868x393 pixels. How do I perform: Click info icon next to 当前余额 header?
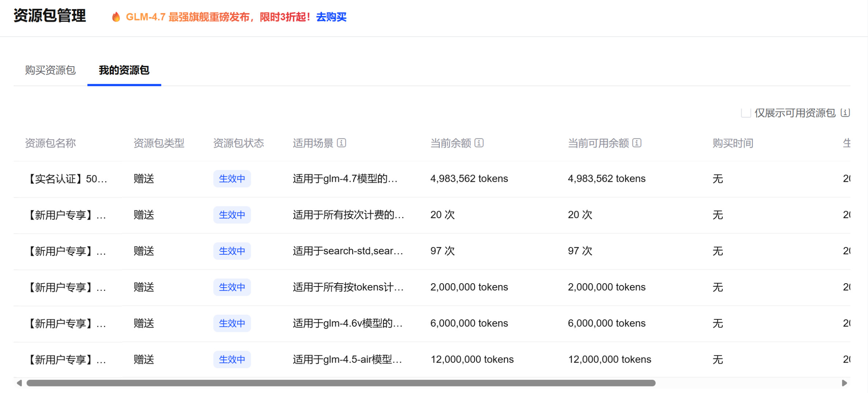click(x=479, y=143)
